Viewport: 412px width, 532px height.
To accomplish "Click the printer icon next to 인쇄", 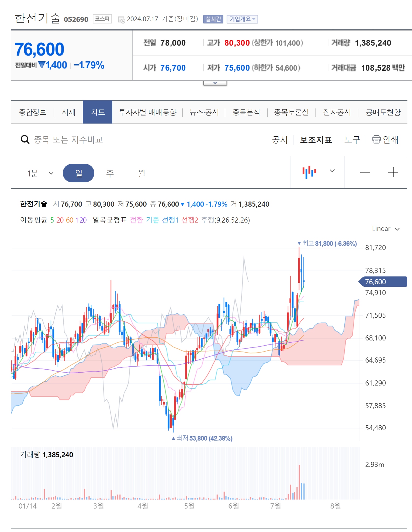I will 377,139.
